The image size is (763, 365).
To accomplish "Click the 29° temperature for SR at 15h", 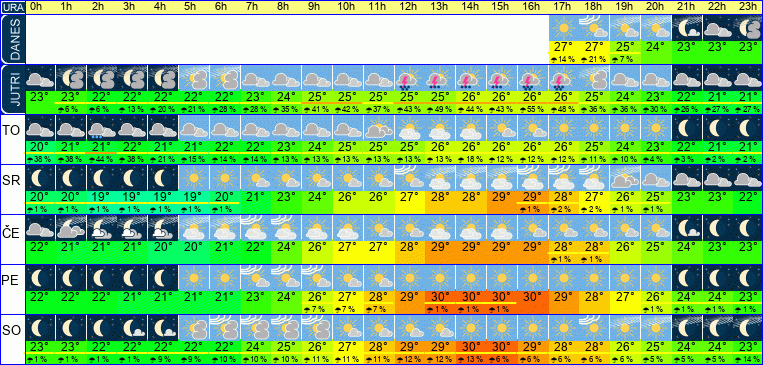I will [x=502, y=198].
